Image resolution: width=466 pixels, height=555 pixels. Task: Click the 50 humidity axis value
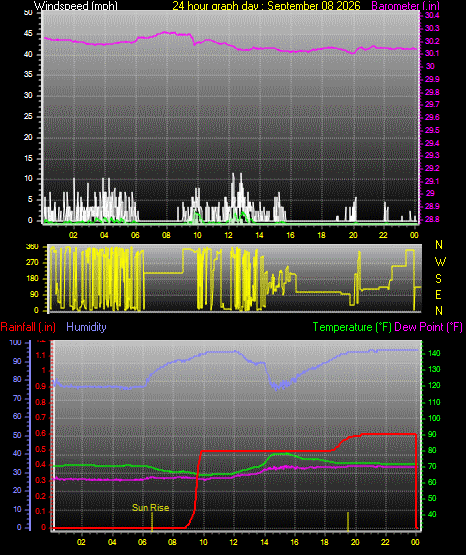tap(17, 435)
